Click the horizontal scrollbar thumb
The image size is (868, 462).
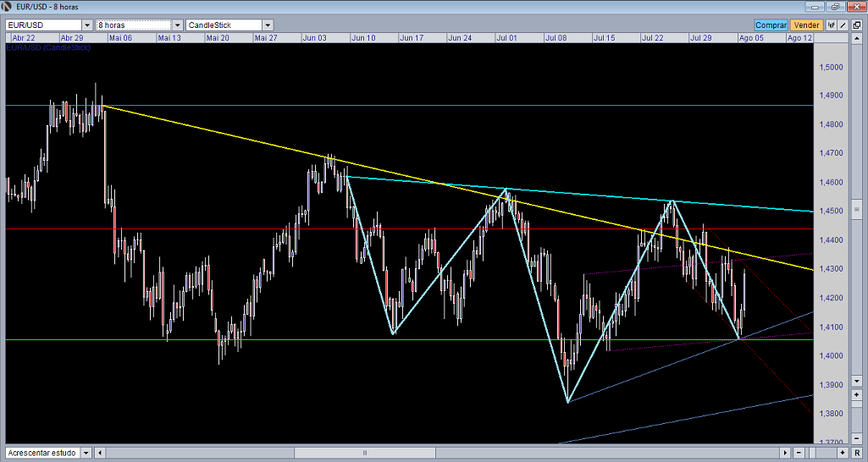pos(365,453)
